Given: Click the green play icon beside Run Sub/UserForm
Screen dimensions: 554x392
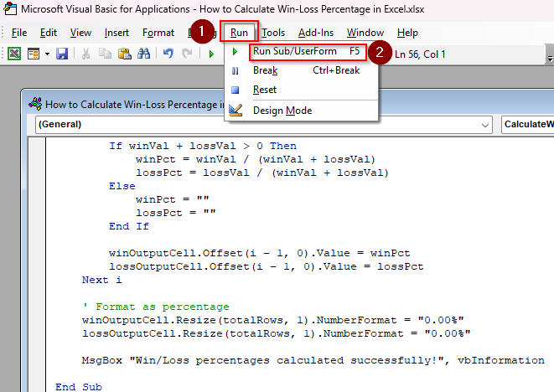Looking at the screenshot, I should (235, 52).
